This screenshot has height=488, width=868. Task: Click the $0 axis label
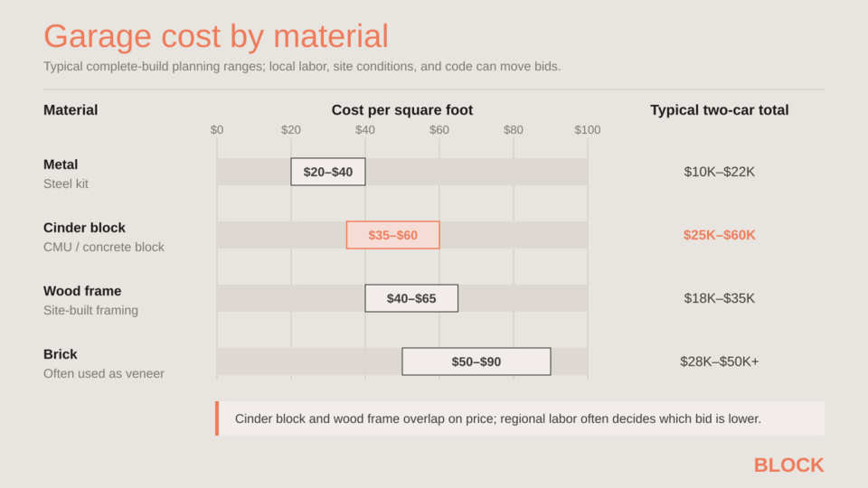tap(217, 129)
